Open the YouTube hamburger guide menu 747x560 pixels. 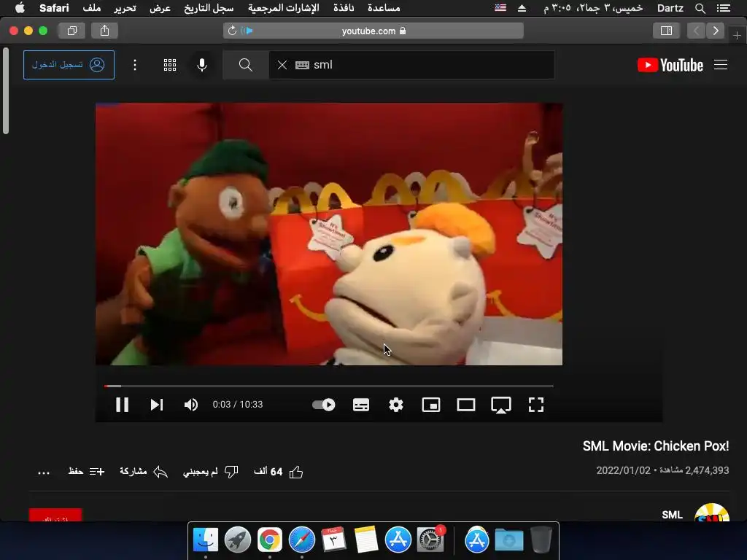tap(720, 65)
